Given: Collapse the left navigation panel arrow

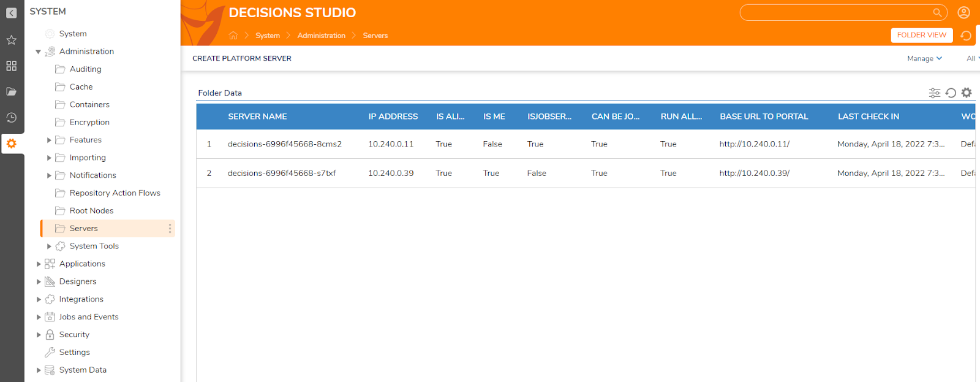Looking at the screenshot, I should [x=11, y=13].
